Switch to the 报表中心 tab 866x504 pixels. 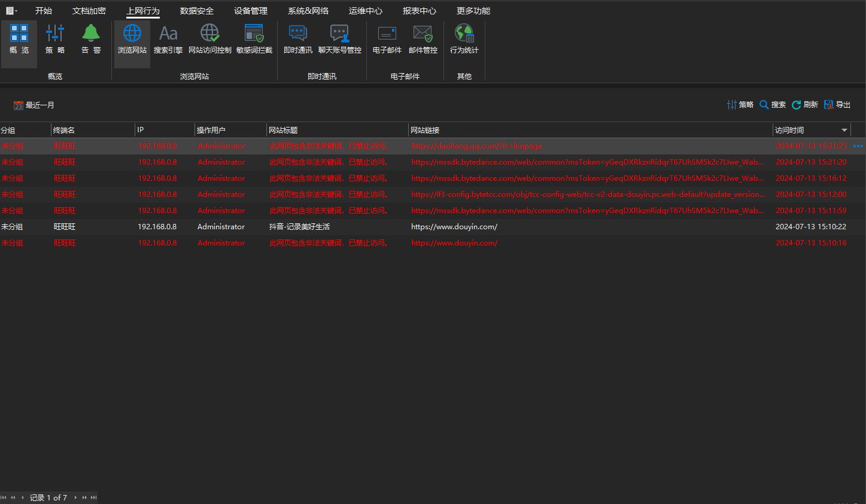click(420, 11)
